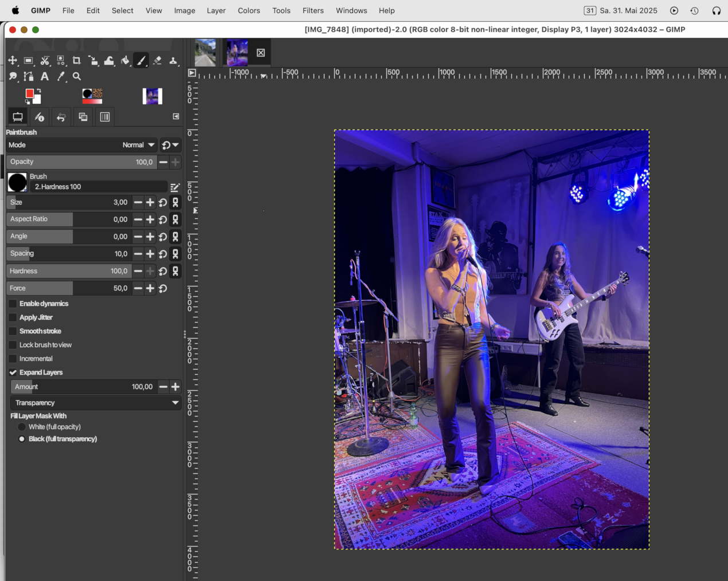Viewport: 728px width, 581px height.
Task: Select the Move tool
Action: pyautogui.click(x=13, y=60)
